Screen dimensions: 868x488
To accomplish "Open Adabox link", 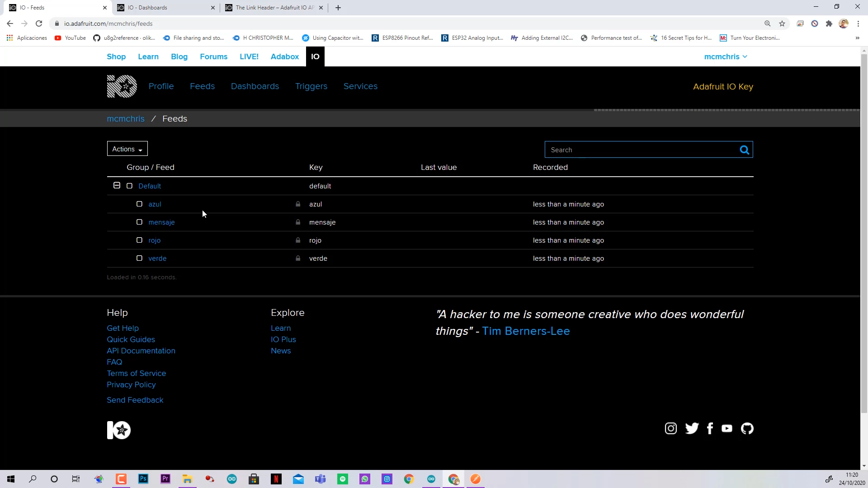I will click(x=285, y=57).
